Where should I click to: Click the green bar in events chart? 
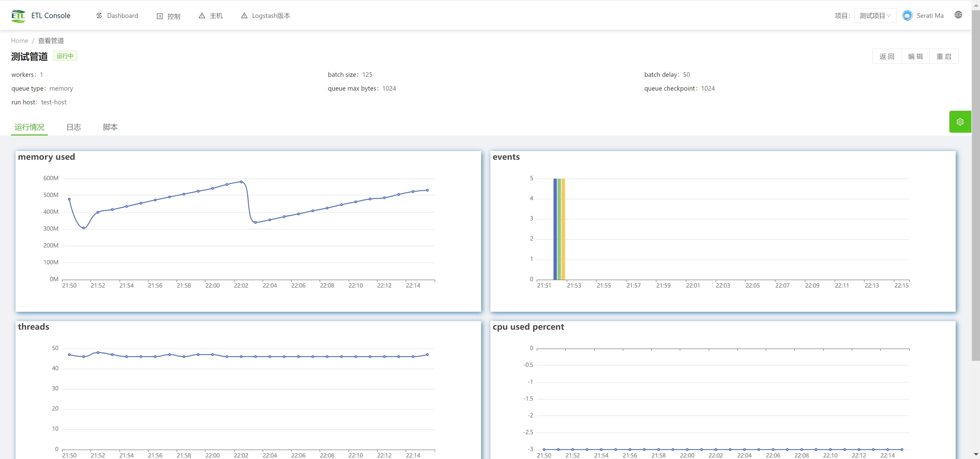(559, 229)
